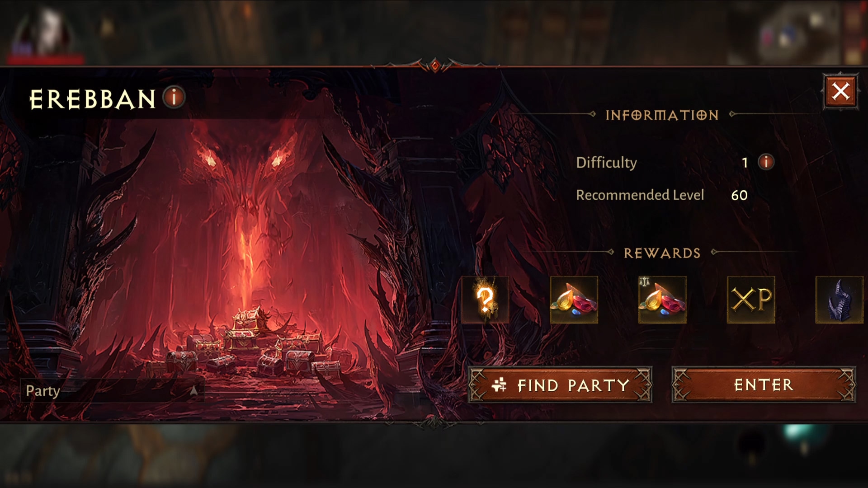Select the Difficulty value 1
The height and width of the screenshot is (488, 868).
pyautogui.click(x=745, y=163)
